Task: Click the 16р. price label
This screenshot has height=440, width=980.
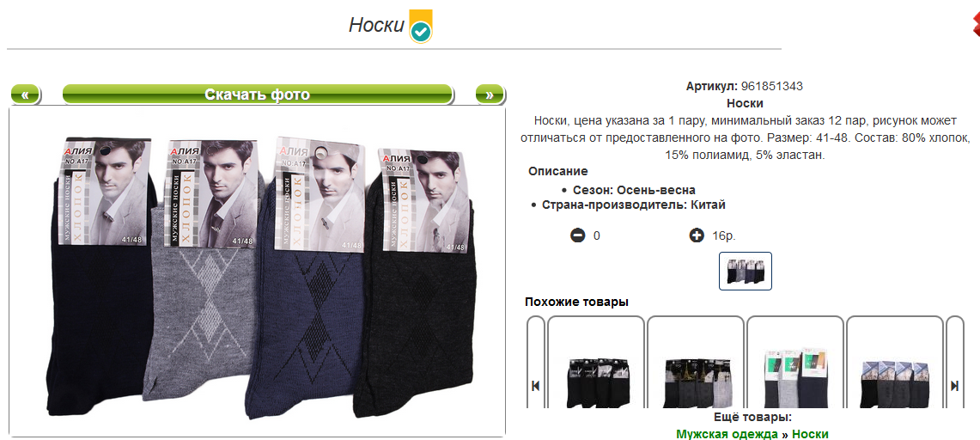Action: pos(723,236)
